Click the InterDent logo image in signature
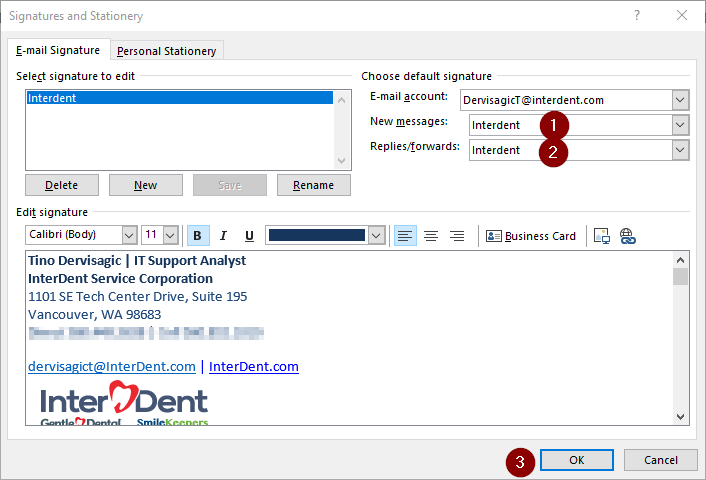The width and height of the screenshot is (706, 480). (124, 402)
